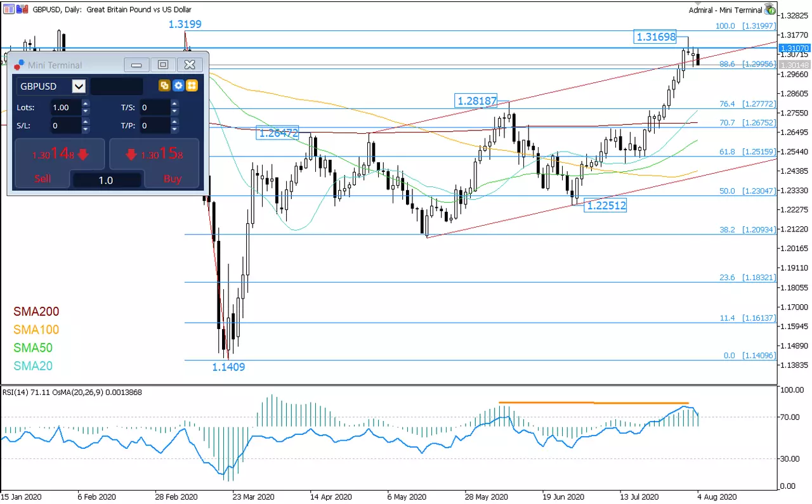Click the '28 May 2020' date axis label
Screen dimensions: 812x504
[487, 496]
